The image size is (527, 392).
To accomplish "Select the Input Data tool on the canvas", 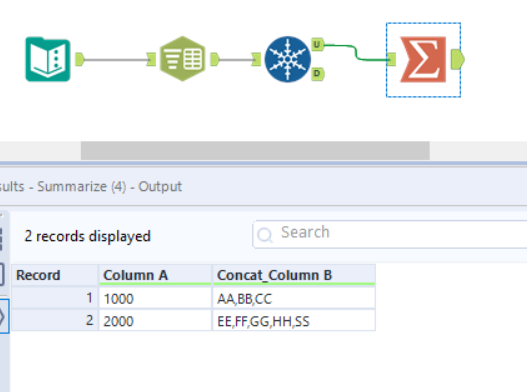I will pos(48,59).
